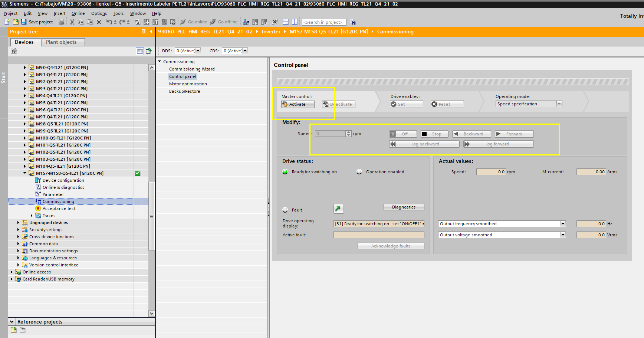Click the Paste icon in toolbar
Screen dimensions: 644x338
click(90, 22)
